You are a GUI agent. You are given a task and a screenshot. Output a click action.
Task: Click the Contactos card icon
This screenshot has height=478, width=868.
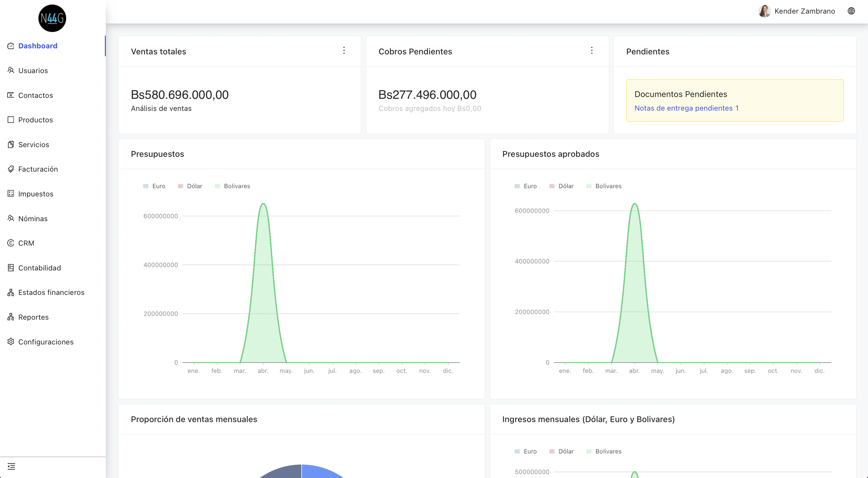(11, 95)
